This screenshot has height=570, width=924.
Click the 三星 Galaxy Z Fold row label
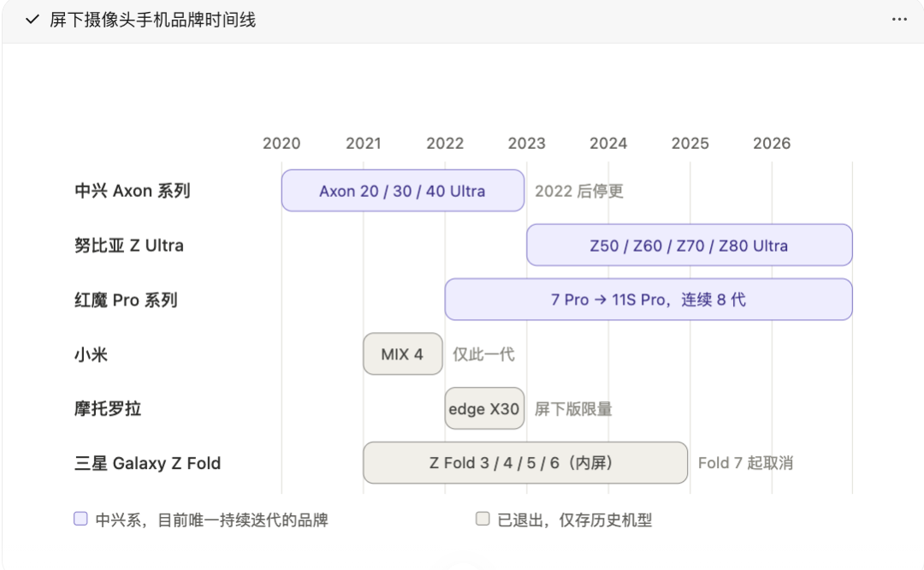point(147,463)
